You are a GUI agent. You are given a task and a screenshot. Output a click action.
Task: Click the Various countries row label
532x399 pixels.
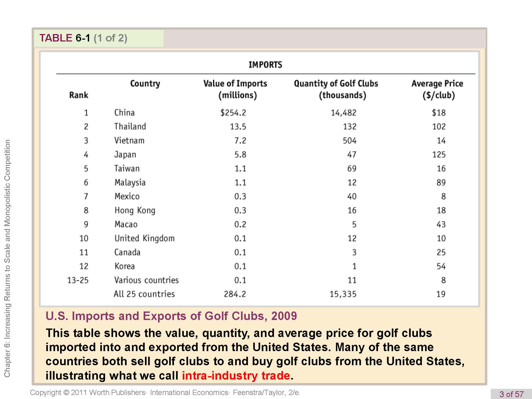[x=146, y=280]
